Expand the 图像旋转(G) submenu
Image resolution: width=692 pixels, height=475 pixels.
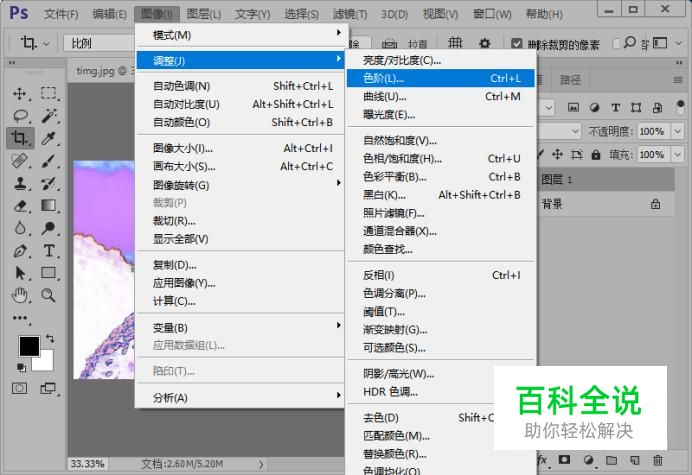coord(241,185)
